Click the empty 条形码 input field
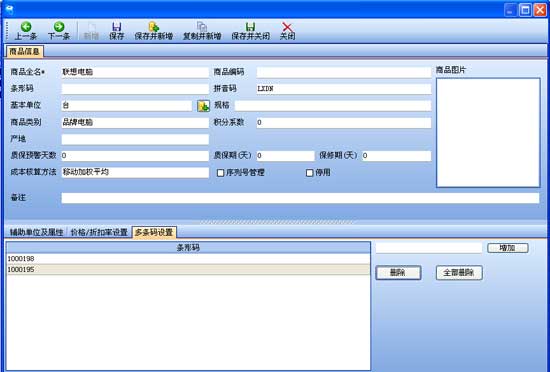Viewport: 550px width, 372px height. 135,89
